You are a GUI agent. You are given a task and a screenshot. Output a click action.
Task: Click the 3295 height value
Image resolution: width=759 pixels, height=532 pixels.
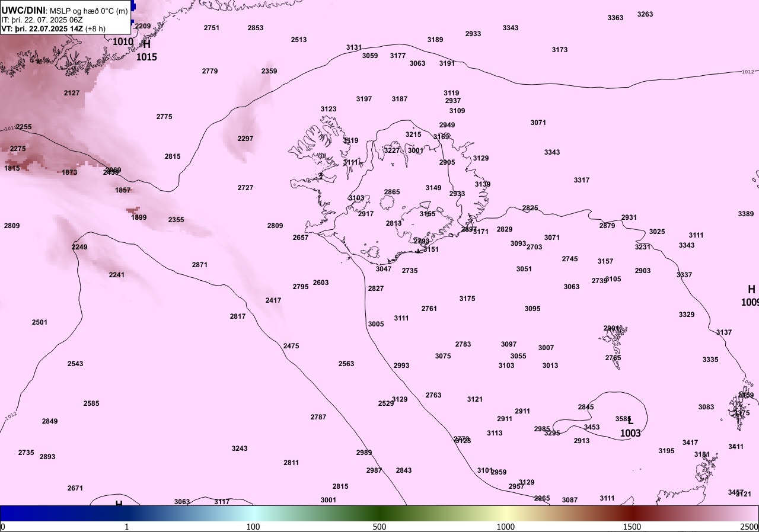click(552, 433)
